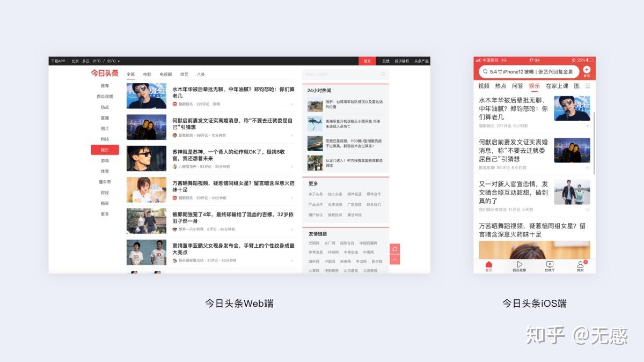Tap the iOS channel list hamburger icon
Viewport: 644px width, 362px height.
pyautogui.click(x=588, y=86)
